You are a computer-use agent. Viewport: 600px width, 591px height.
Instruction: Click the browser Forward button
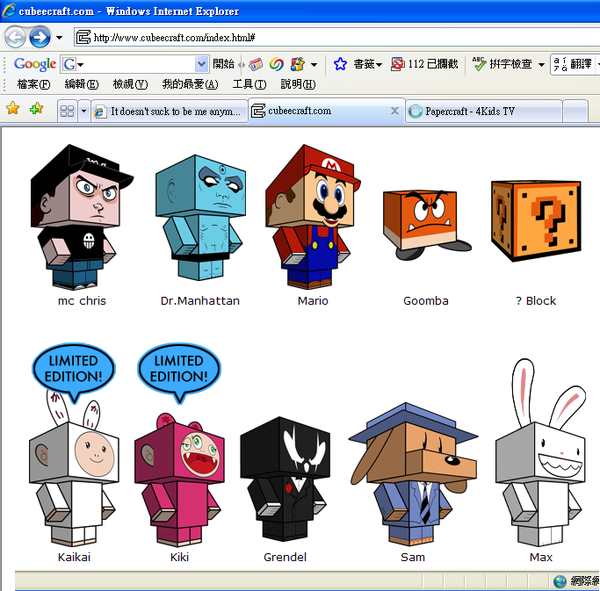pos(40,38)
